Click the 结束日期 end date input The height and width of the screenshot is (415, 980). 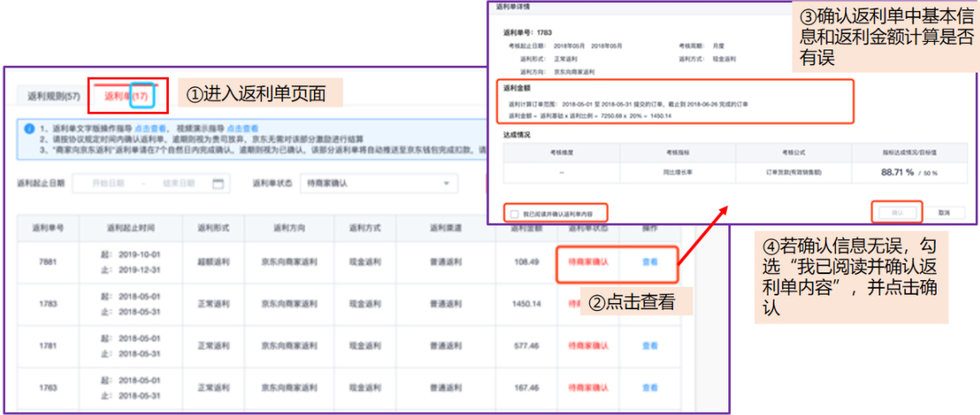[x=179, y=184]
